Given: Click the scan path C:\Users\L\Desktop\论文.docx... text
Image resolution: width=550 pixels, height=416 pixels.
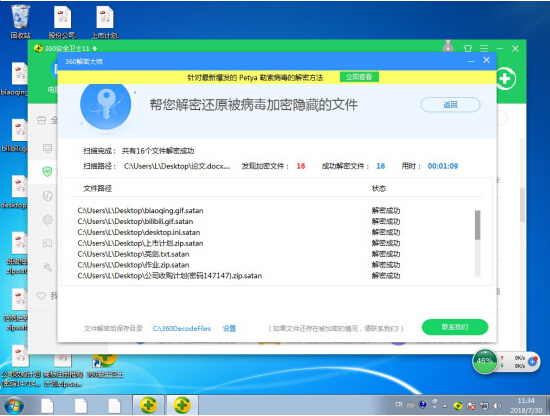Looking at the screenshot, I should [x=177, y=166].
